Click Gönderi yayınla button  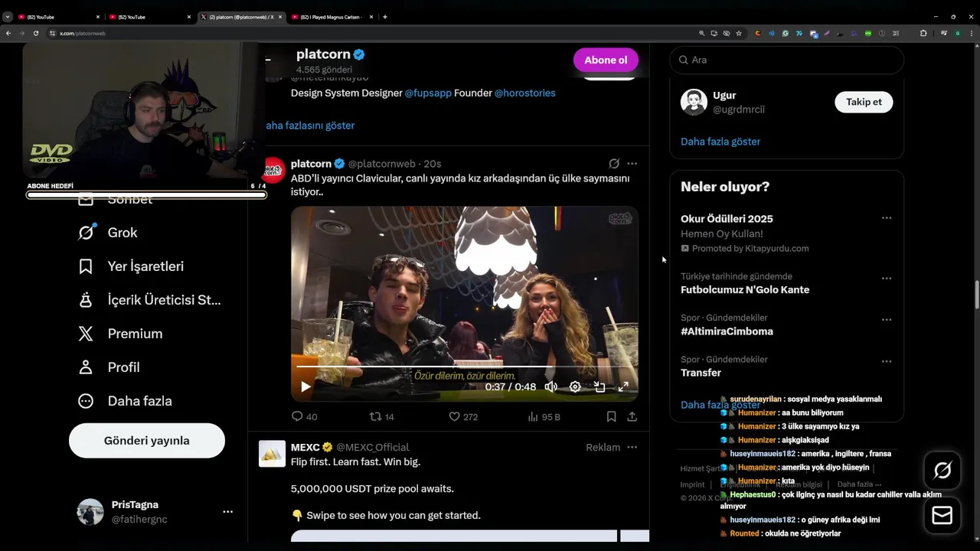pos(147,441)
